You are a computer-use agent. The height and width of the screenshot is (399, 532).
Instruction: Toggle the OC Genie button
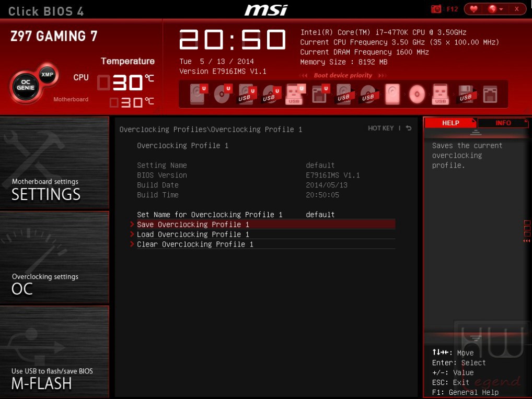[x=26, y=85]
